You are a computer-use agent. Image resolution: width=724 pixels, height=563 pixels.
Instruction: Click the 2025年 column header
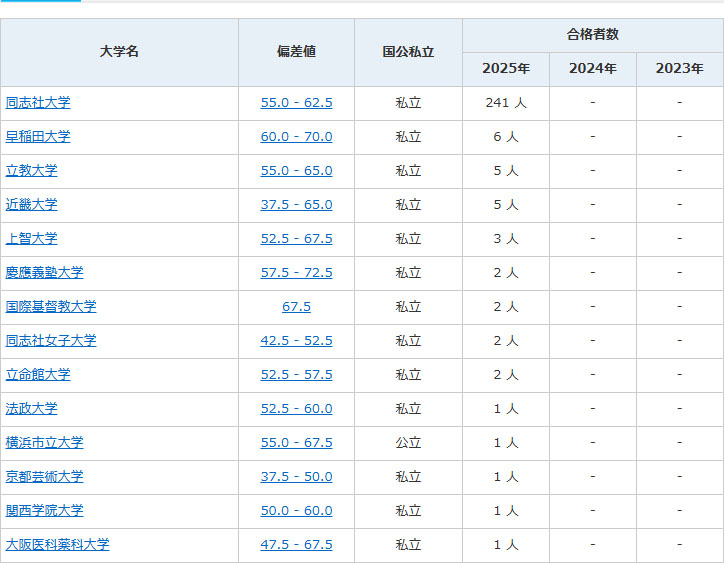505,69
